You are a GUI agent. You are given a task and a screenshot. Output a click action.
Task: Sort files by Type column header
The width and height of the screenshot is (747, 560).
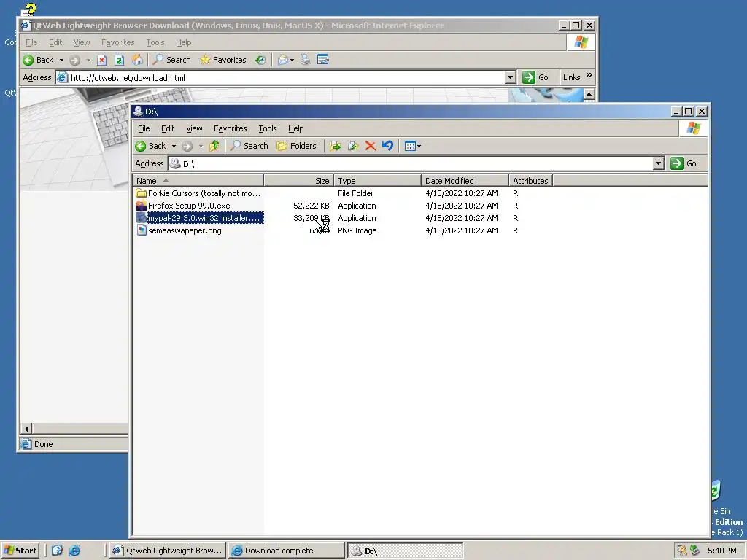click(377, 181)
